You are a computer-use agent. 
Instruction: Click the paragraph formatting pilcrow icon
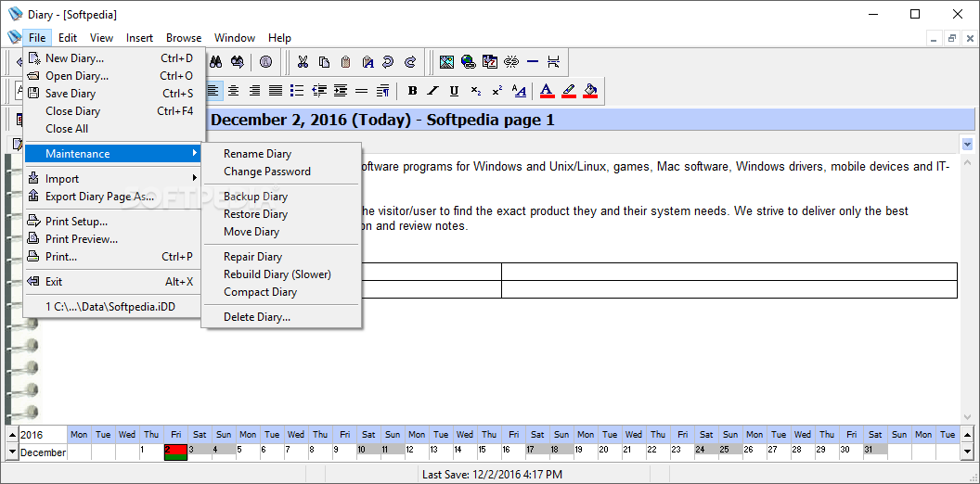click(383, 91)
